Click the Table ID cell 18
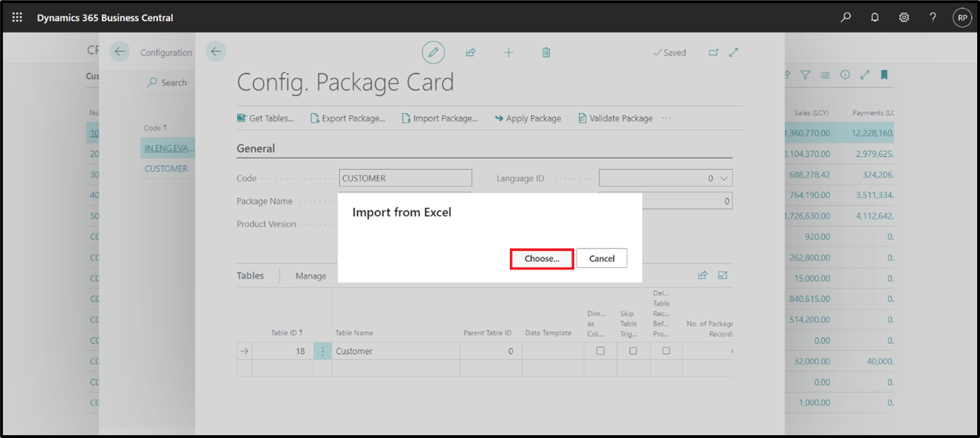This screenshot has height=438, width=980. click(283, 351)
